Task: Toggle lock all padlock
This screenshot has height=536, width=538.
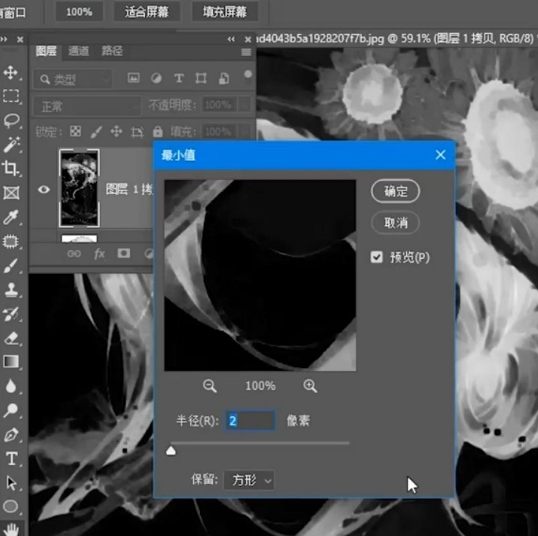Action: pos(157,131)
